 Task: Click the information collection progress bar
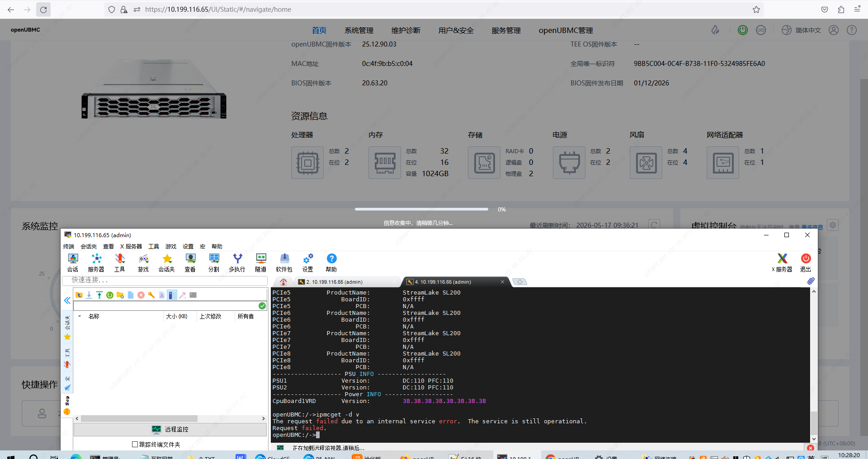[421, 209]
